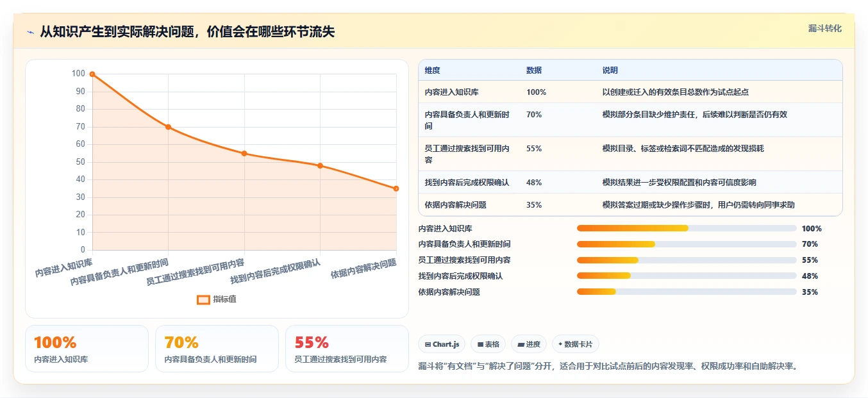The image size is (868, 398).
Task: Click description starting with 模拟答案过期或缺少操作步骤
Action: coord(699,205)
